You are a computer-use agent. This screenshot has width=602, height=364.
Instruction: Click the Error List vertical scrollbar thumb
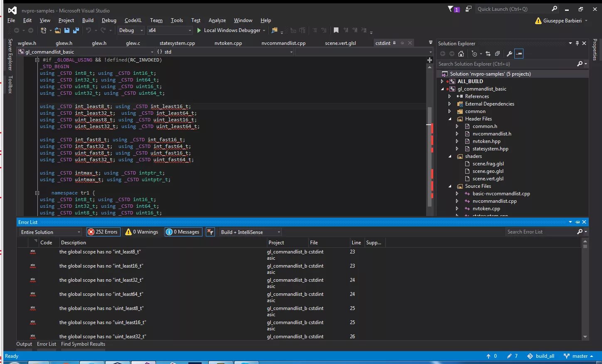[x=585, y=246]
